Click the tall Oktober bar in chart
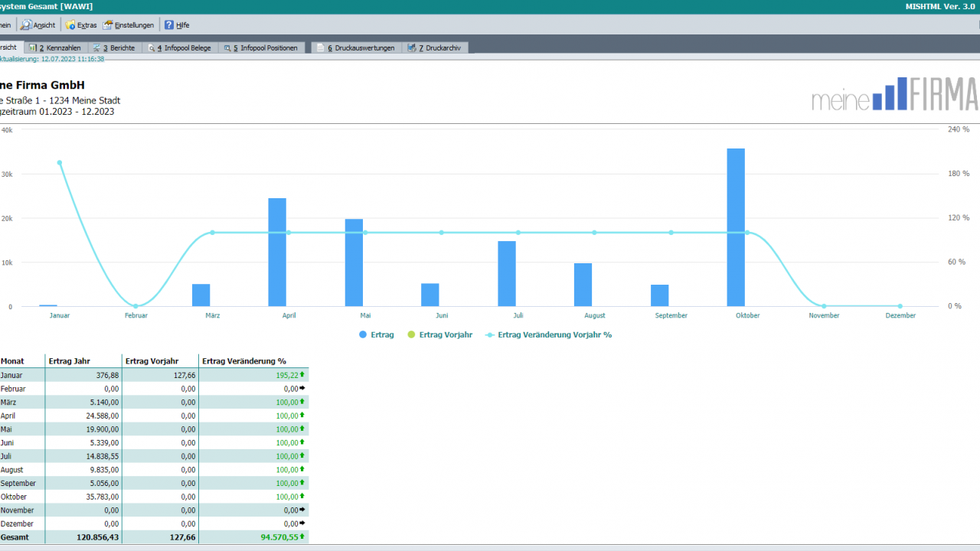The image size is (980, 551). (x=736, y=227)
